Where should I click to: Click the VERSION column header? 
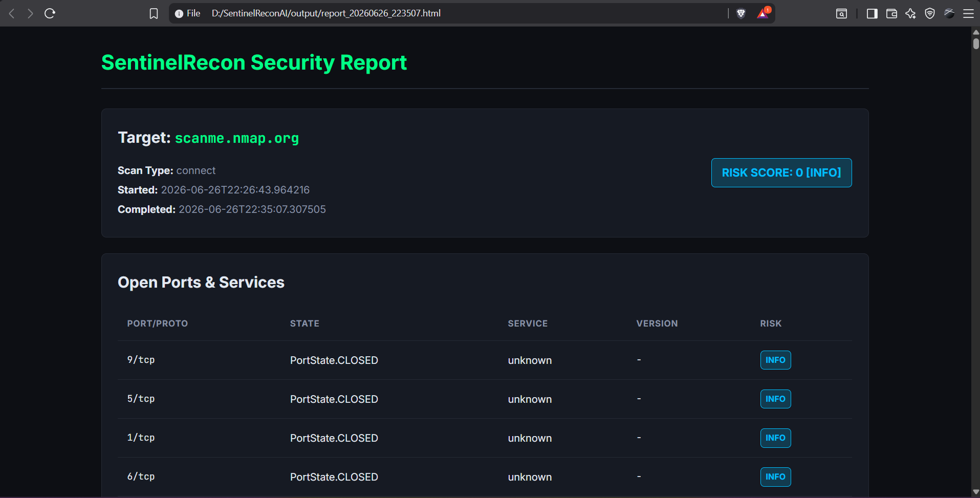click(x=657, y=323)
